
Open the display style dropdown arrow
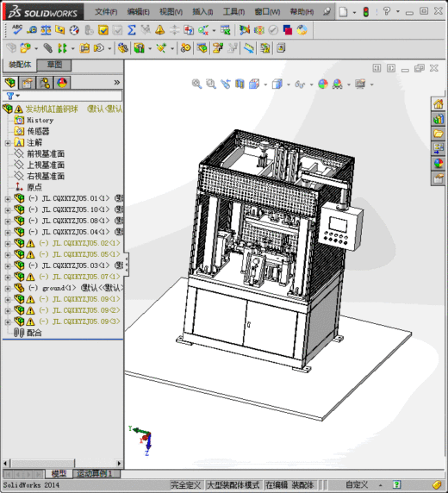pyautogui.click(x=289, y=84)
